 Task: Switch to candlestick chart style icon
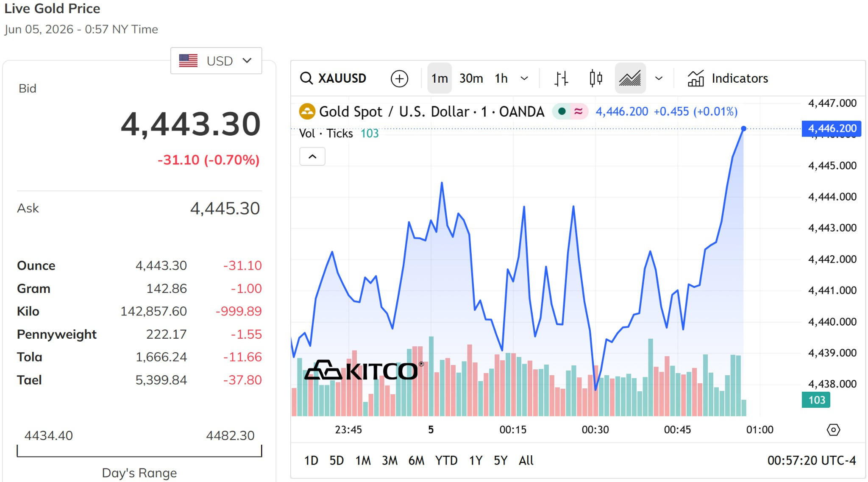click(596, 78)
